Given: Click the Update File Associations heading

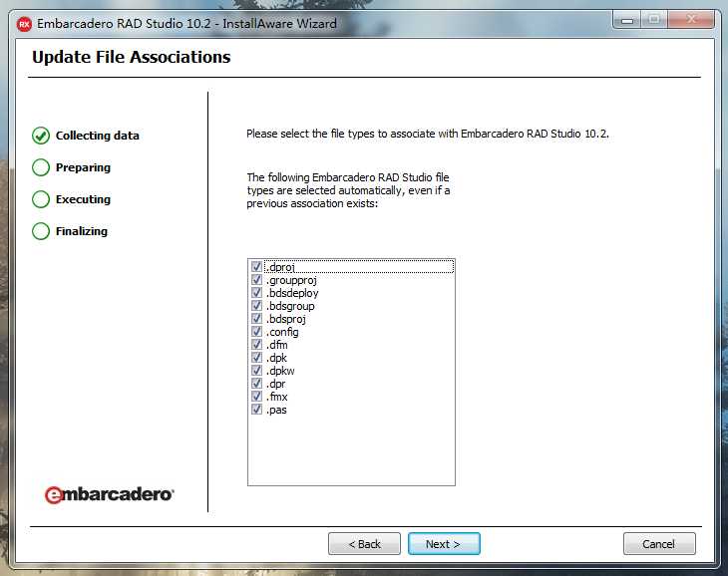Looking at the screenshot, I should (132, 57).
